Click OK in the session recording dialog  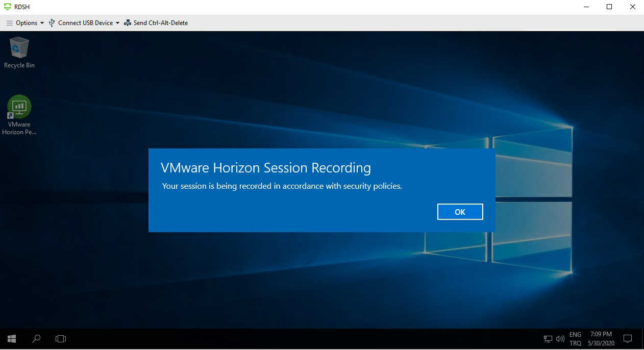point(460,212)
